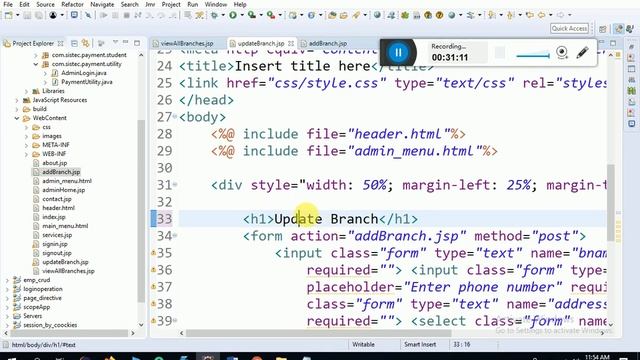Viewport: 640px width, 360px height.
Task: Click the Quick Access search field
Action: click(x=569, y=29)
